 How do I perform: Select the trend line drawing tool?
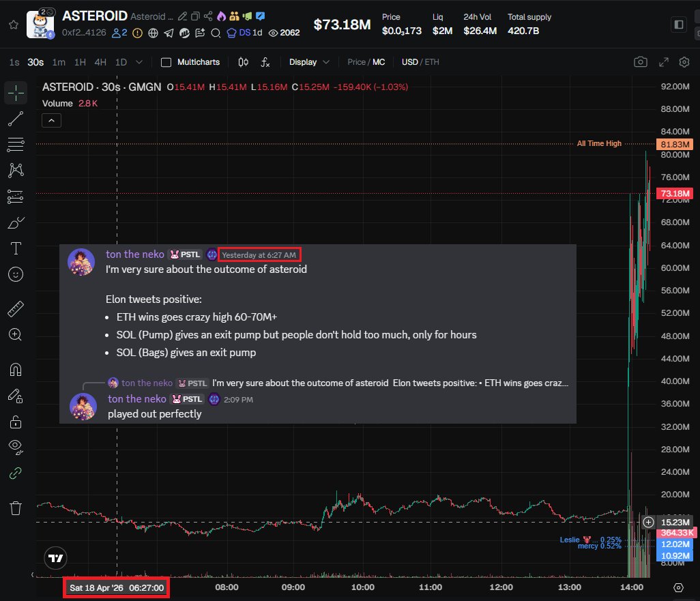tap(16, 119)
